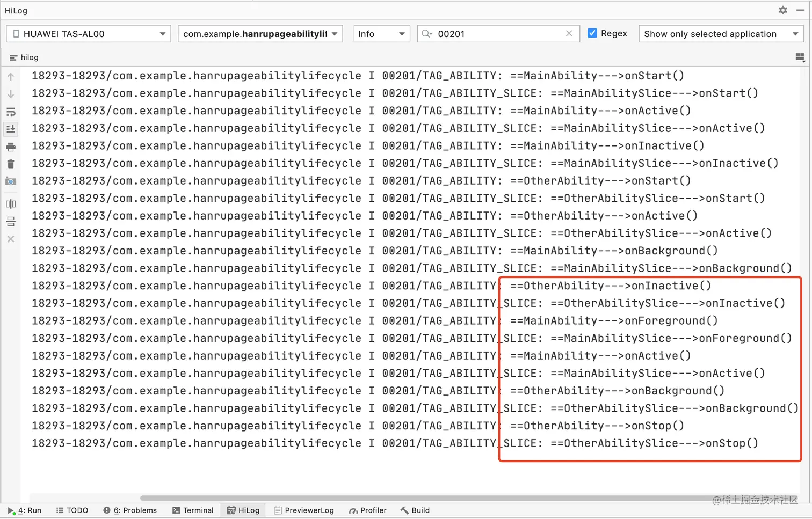Open the Build tool window

(x=415, y=510)
